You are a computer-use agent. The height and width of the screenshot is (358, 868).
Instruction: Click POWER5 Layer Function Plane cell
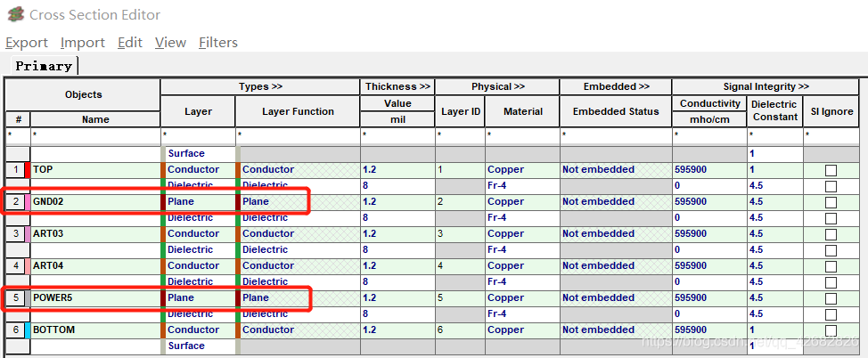coord(298,297)
